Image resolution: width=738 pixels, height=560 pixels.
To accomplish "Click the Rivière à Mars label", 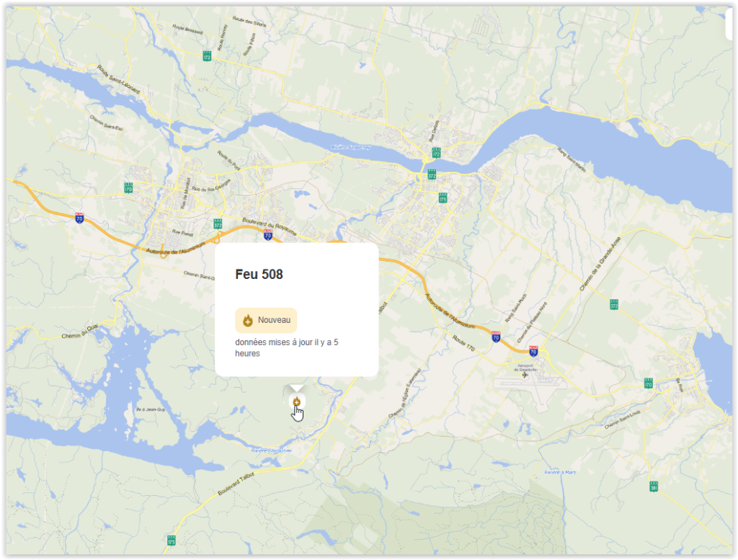I will 560,472.
